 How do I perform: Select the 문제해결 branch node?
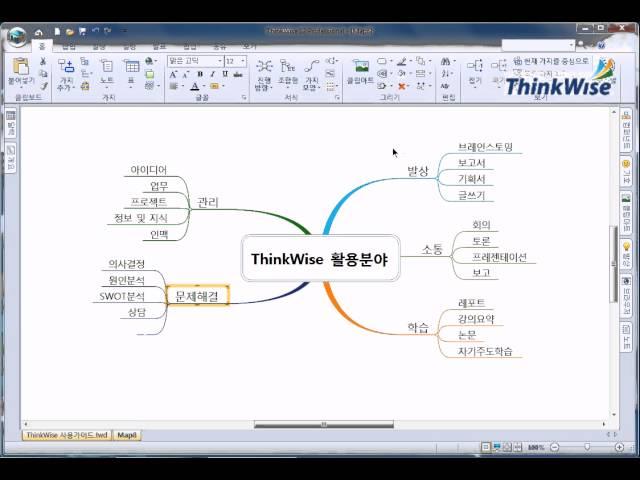click(196, 296)
